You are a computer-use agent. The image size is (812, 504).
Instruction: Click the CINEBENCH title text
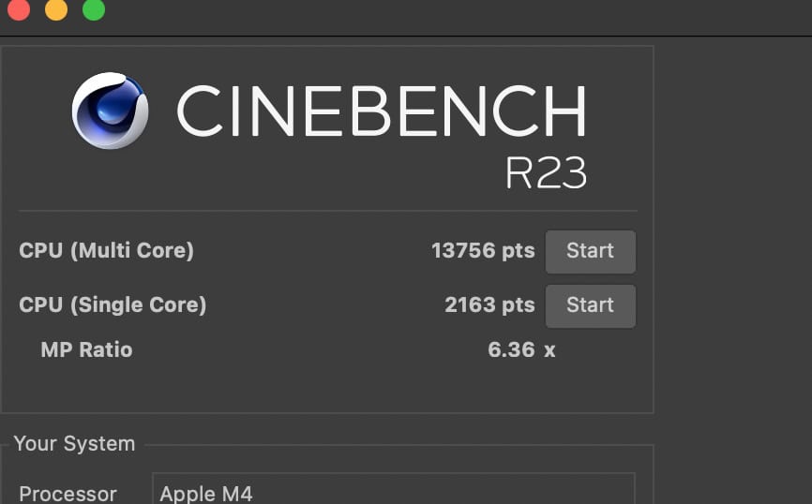[x=381, y=111]
